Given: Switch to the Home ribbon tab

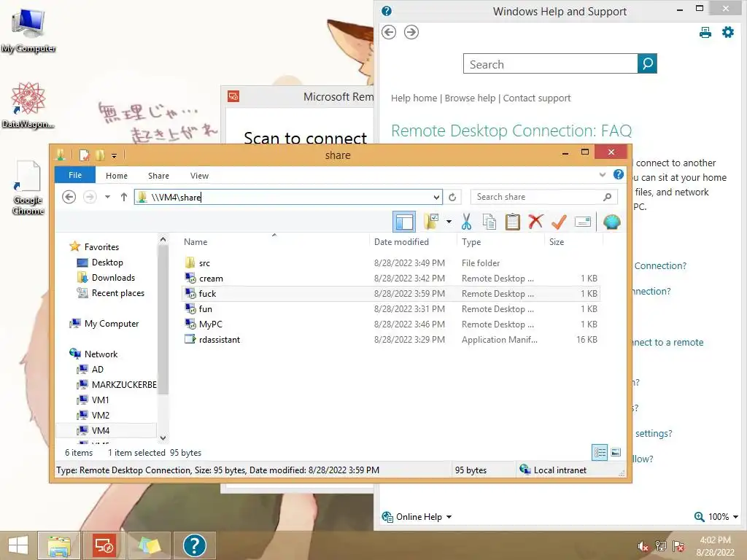Looking at the screenshot, I should click(117, 176).
